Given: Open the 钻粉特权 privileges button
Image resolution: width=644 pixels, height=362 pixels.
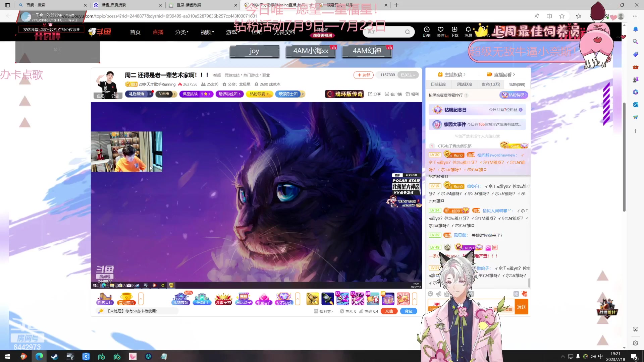Looking at the screenshot, I should point(514,95).
